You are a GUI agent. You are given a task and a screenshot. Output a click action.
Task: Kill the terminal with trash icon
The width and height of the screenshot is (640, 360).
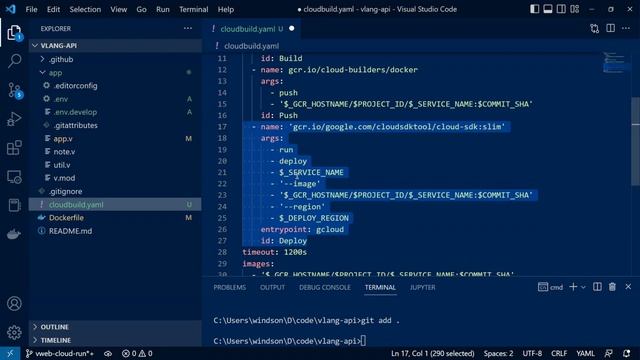pyautogui.click(x=612, y=287)
